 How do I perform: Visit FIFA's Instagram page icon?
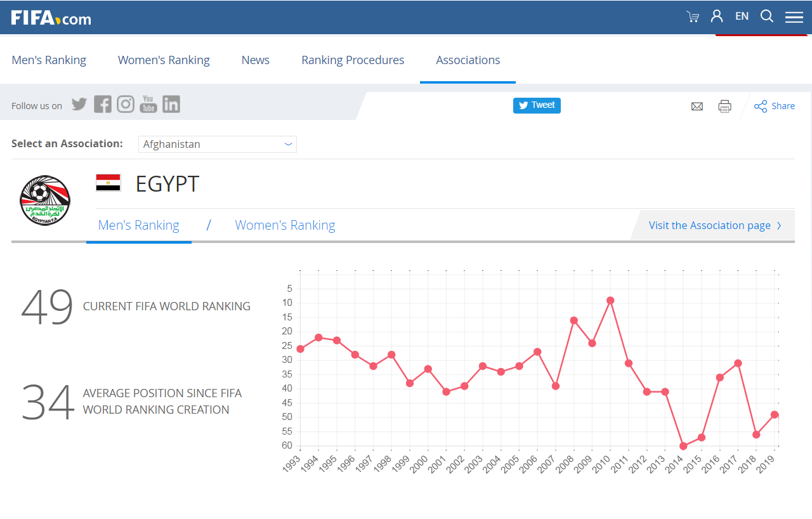click(x=126, y=104)
